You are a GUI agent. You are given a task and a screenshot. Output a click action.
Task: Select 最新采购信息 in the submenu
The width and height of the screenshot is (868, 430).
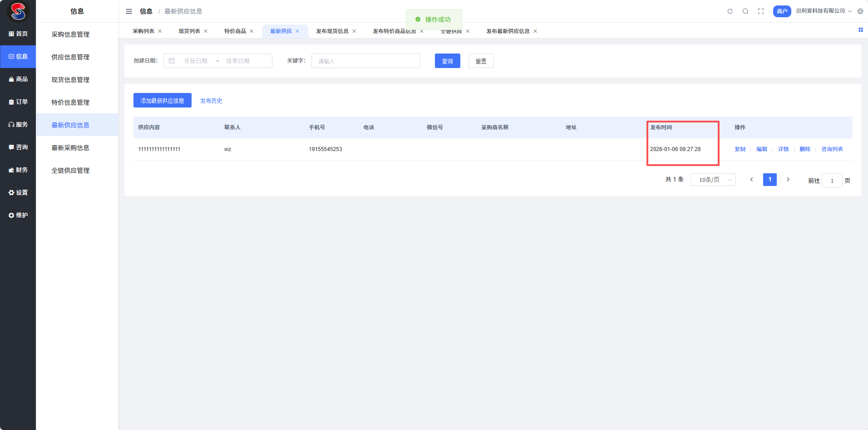click(70, 148)
